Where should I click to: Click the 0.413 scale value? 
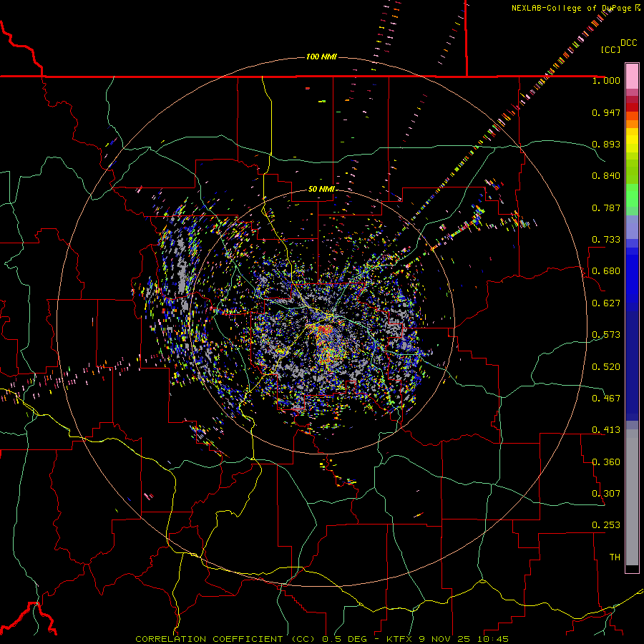[x=606, y=430]
